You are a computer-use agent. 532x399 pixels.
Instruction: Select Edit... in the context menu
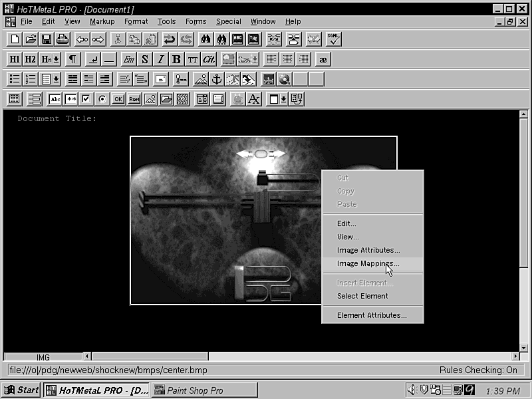[x=372, y=223]
